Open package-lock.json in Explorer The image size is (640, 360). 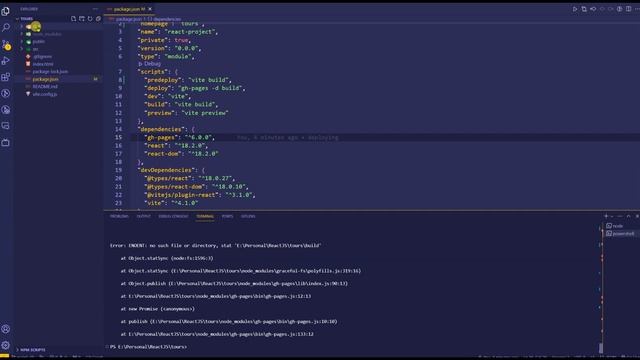(50, 71)
